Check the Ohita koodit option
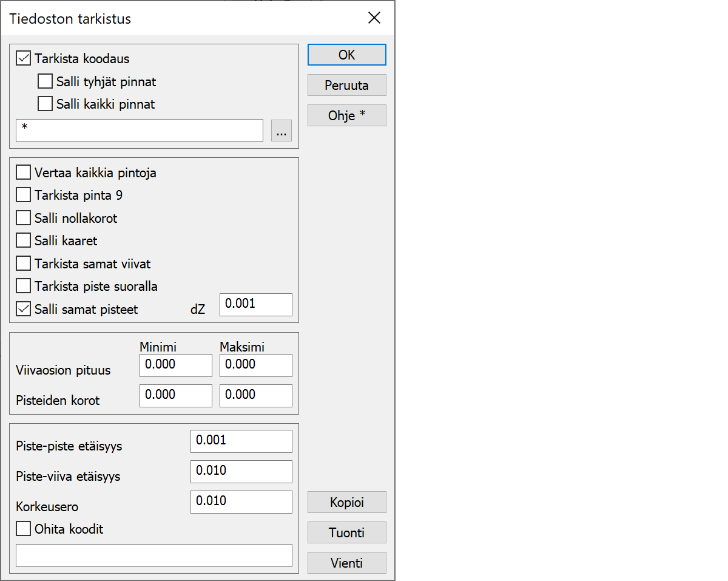The image size is (728, 581). (24, 529)
